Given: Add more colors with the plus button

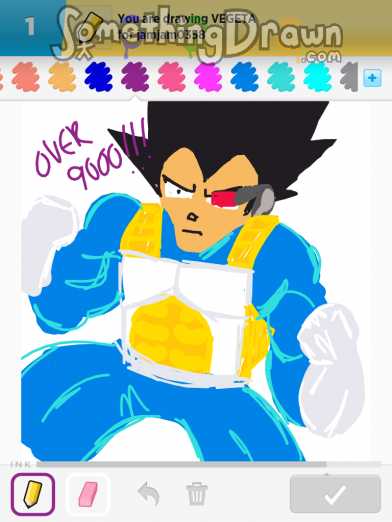Looking at the screenshot, I should [372, 78].
